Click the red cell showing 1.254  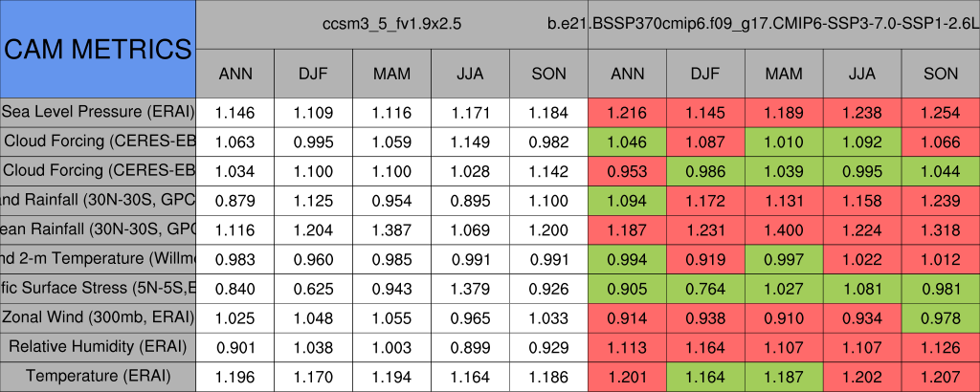941,113
